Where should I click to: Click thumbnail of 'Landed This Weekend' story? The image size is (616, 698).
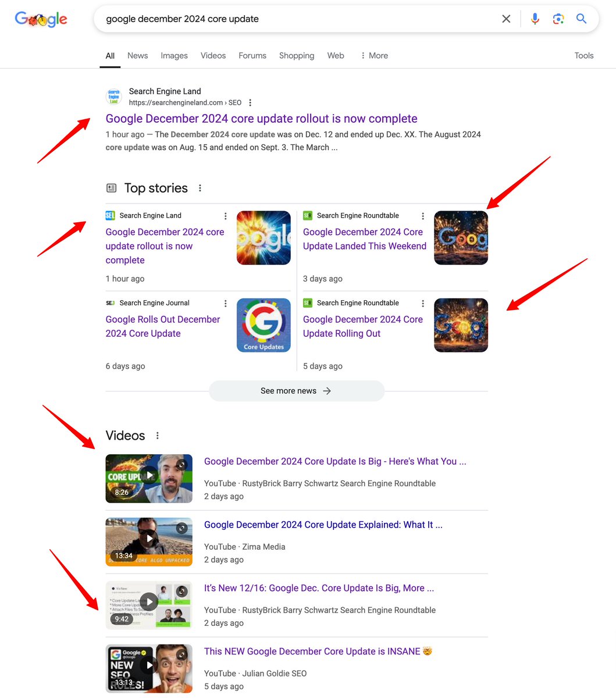(461, 238)
